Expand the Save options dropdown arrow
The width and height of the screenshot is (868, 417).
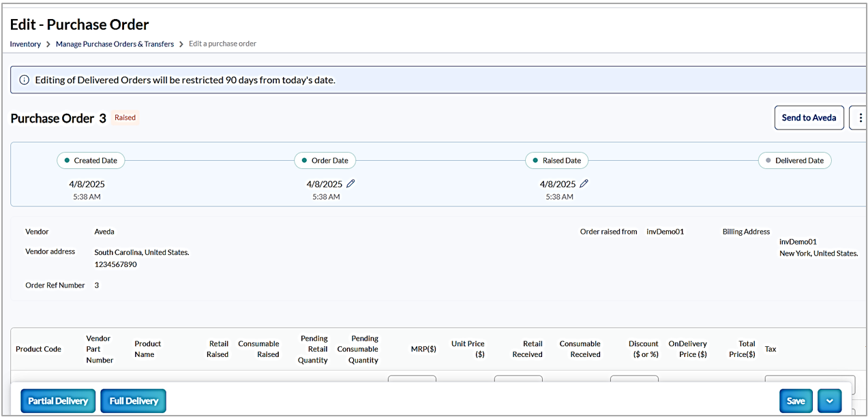pyautogui.click(x=829, y=401)
